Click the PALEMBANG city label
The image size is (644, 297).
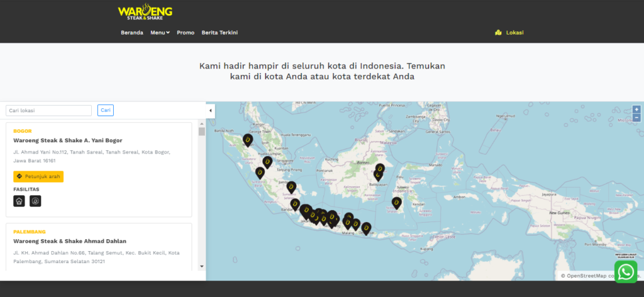tap(30, 232)
